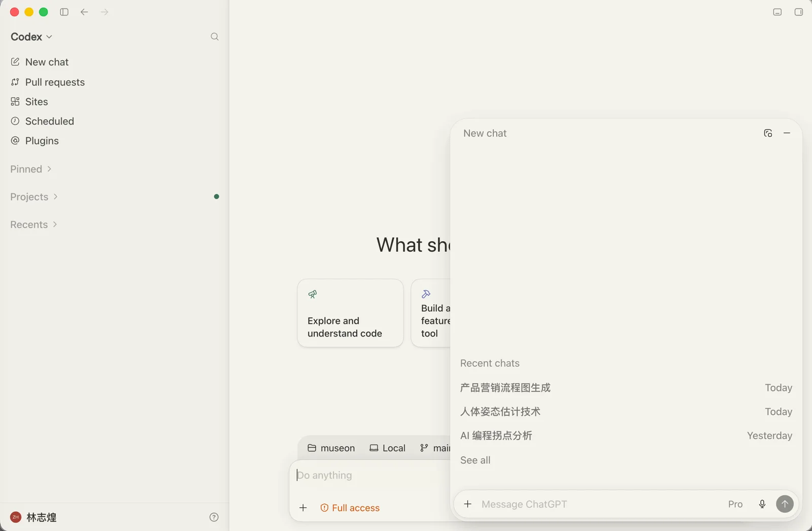Open ChatGPT panel pop-out window icon
Viewport: 812px width, 531px height.
click(768, 133)
